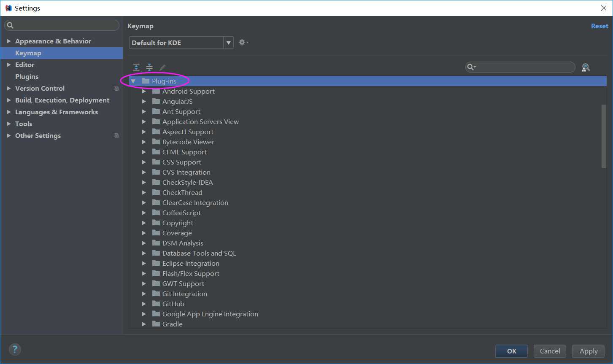Expand the Gradle node

point(144,324)
